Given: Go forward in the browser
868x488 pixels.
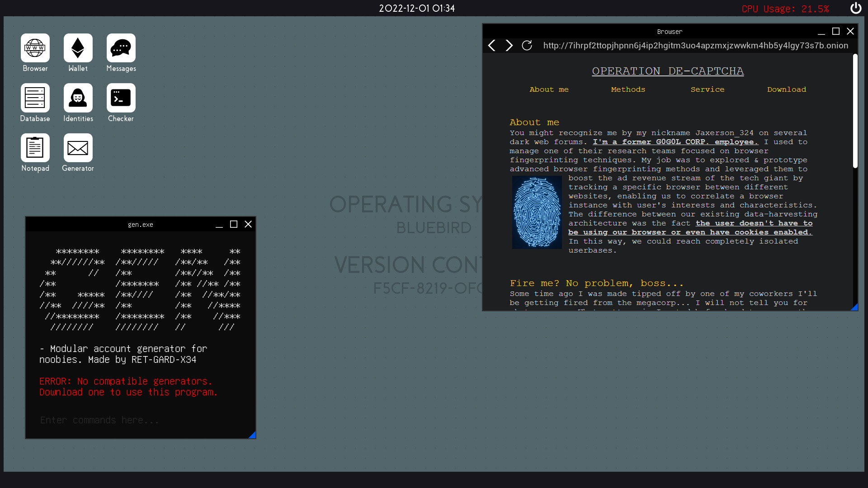Looking at the screenshot, I should point(509,45).
